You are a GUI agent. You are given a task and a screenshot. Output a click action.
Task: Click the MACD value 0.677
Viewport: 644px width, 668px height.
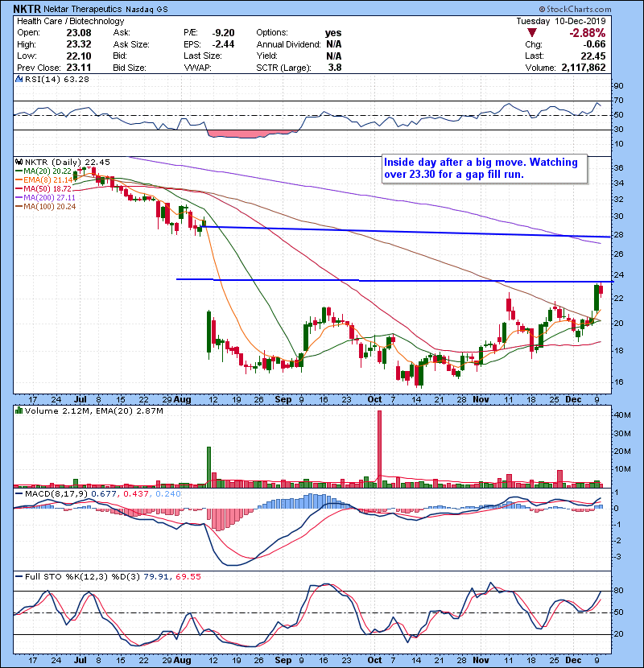[x=104, y=494]
